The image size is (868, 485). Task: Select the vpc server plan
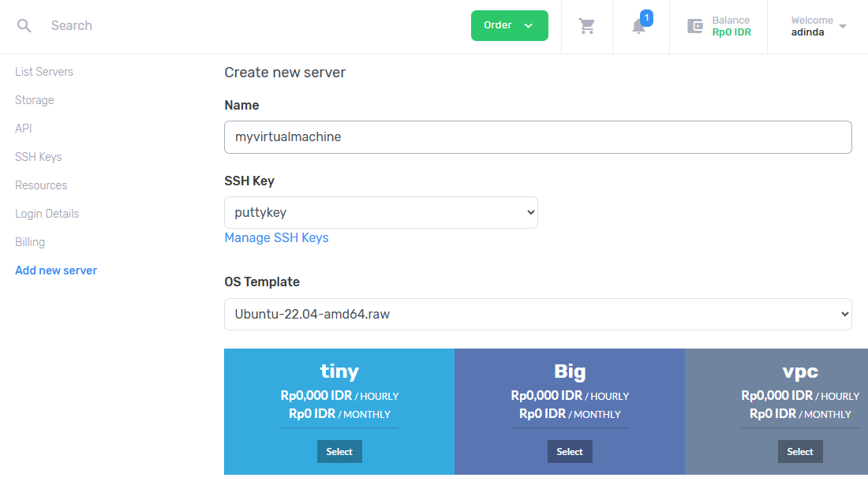800,452
